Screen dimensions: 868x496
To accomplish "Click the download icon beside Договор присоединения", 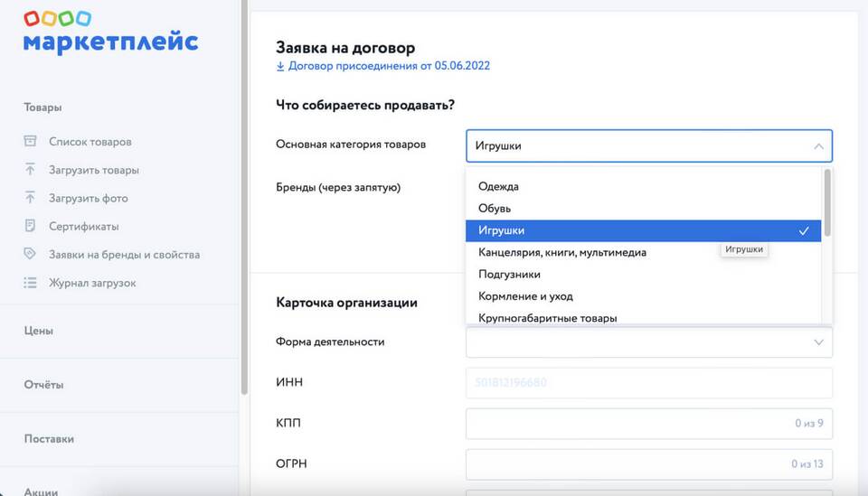I will pyautogui.click(x=280, y=66).
